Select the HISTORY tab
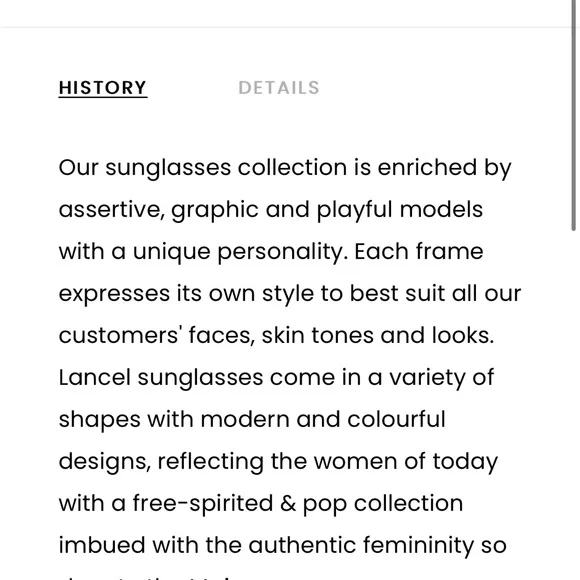This screenshot has width=580, height=580. click(x=103, y=88)
